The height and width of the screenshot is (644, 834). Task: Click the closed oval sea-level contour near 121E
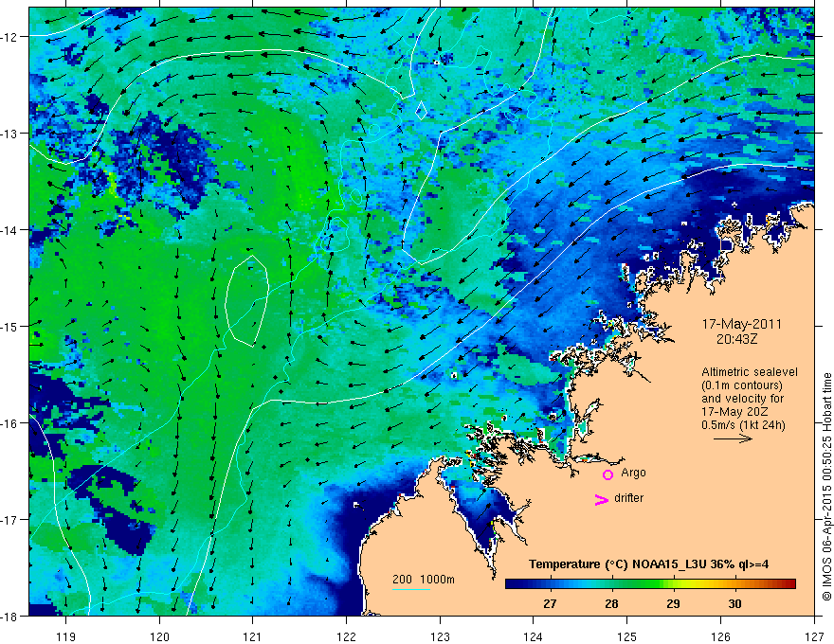coord(246,301)
